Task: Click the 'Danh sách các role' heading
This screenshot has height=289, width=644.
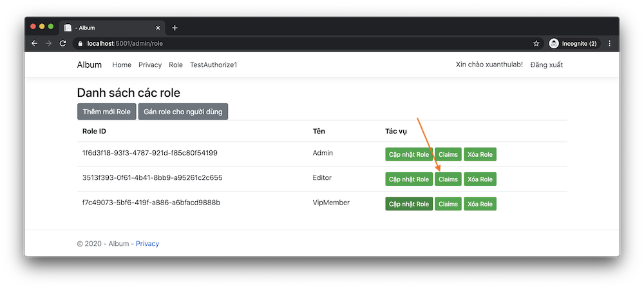Action: [x=129, y=93]
